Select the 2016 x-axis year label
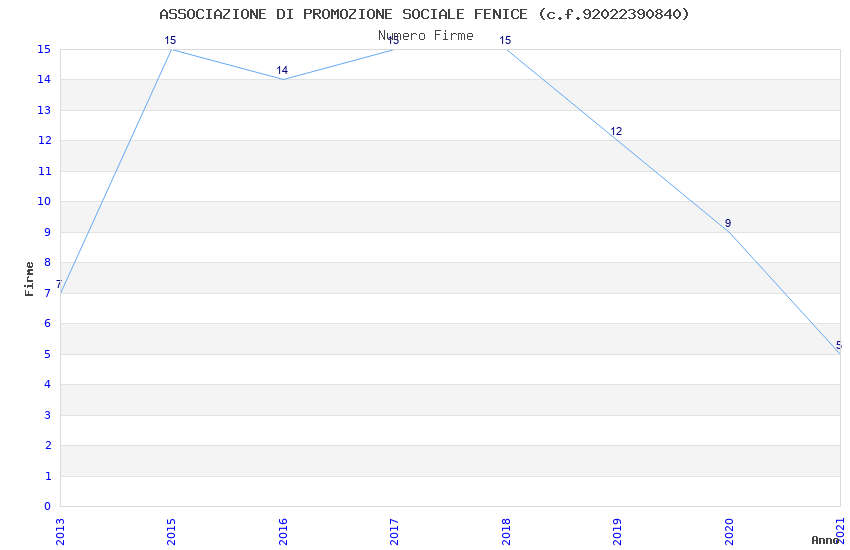Screen dimensions: 850x550 point(283,532)
